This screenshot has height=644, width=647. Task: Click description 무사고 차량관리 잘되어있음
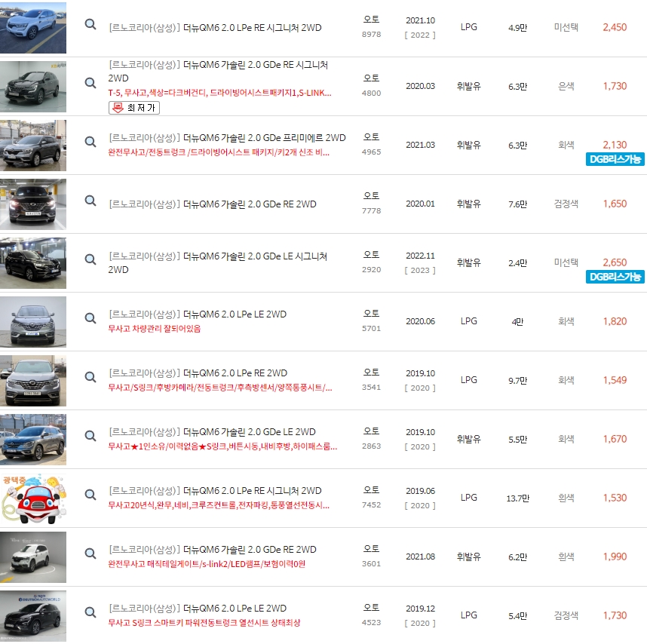(x=155, y=329)
